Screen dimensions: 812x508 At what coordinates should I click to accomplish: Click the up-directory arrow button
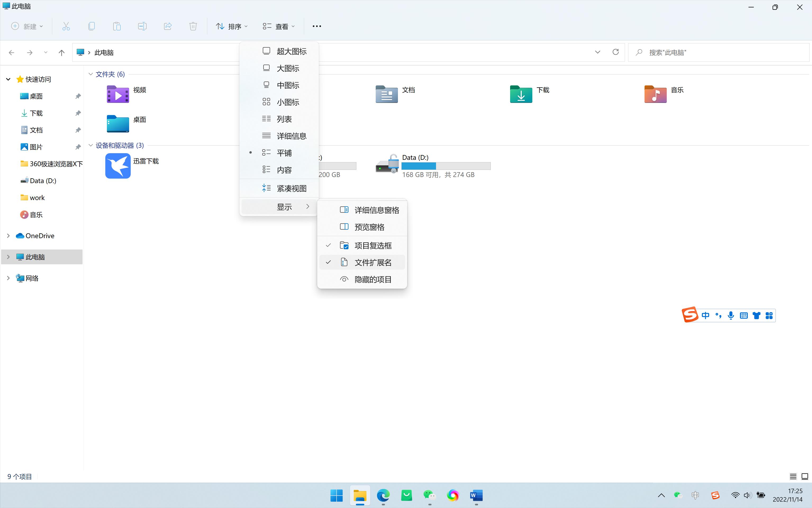click(x=61, y=52)
